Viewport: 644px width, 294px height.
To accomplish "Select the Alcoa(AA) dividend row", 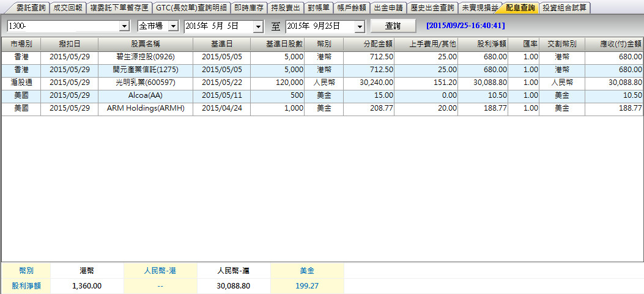I will click(x=147, y=95).
